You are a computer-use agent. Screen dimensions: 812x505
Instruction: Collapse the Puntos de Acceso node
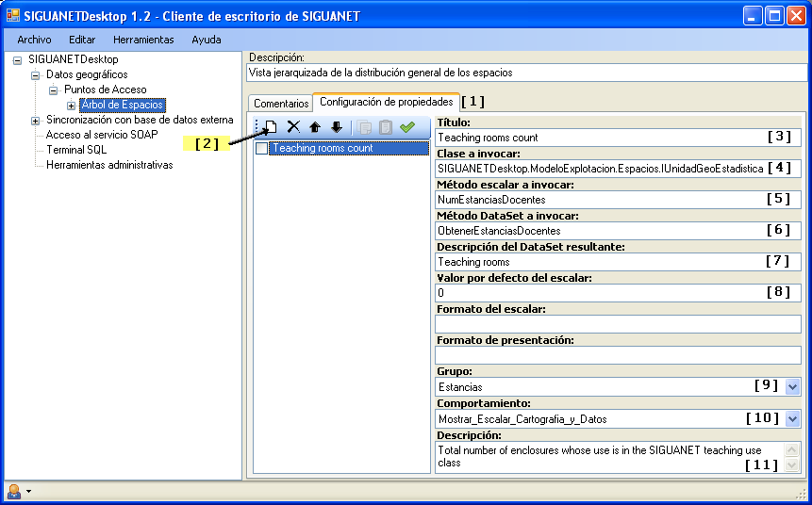click(x=53, y=90)
